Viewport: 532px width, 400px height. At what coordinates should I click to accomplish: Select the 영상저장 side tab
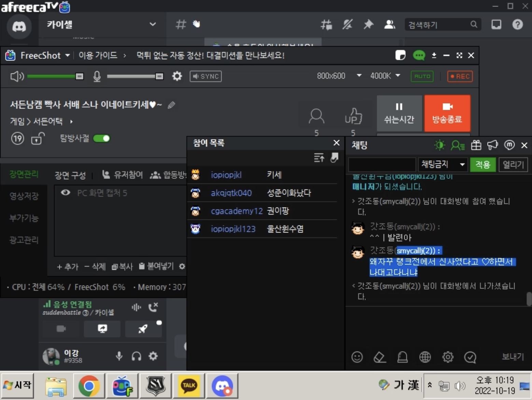tap(24, 196)
